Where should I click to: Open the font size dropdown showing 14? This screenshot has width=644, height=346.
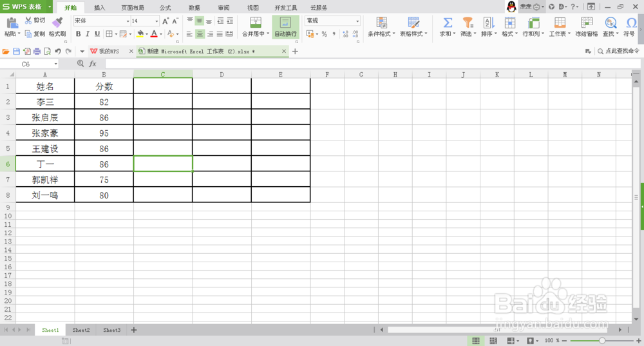tap(156, 21)
